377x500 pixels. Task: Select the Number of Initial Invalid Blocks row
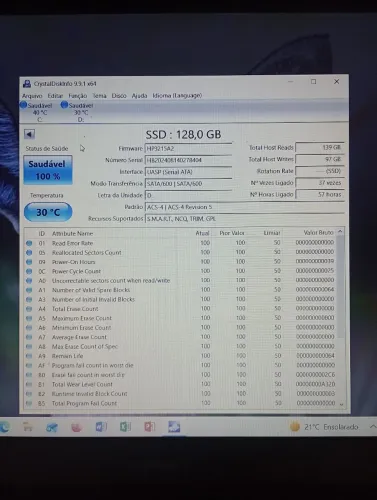coord(180,299)
